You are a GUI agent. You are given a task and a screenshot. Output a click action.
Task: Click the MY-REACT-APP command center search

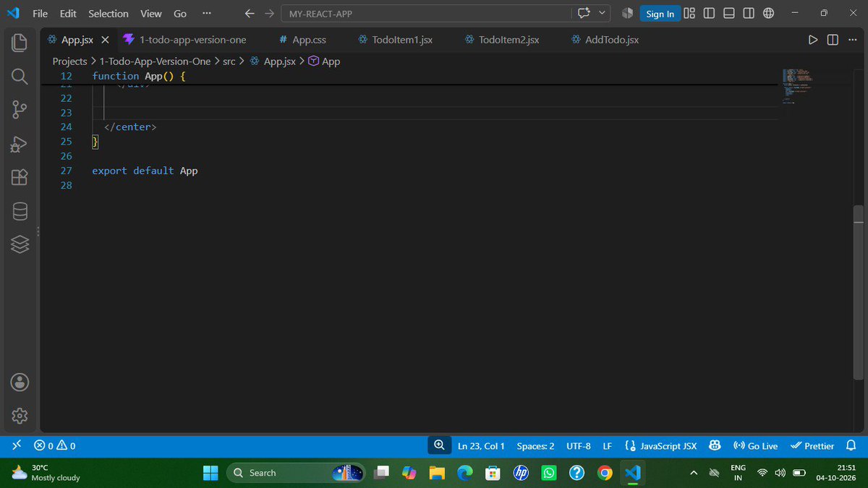427,13
